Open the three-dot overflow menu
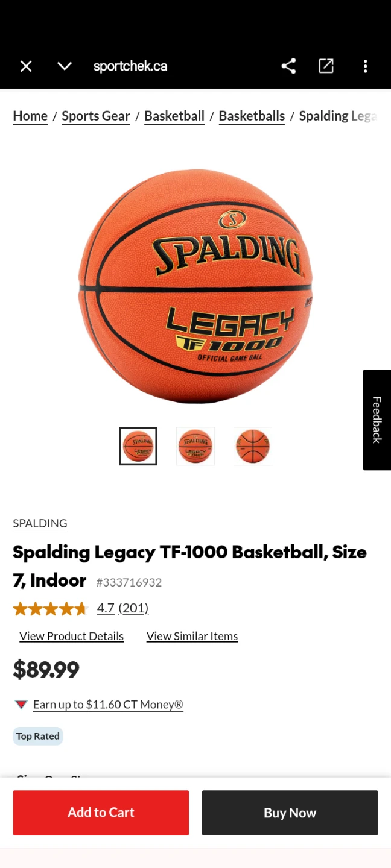This screenshot has height=868, width=391. coord(365,66)
